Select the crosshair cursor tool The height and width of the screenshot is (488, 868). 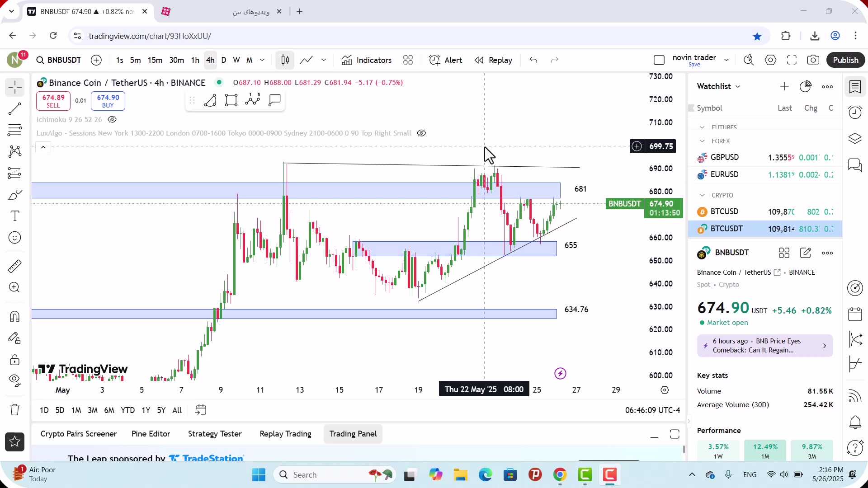click(x=14, y=87)
